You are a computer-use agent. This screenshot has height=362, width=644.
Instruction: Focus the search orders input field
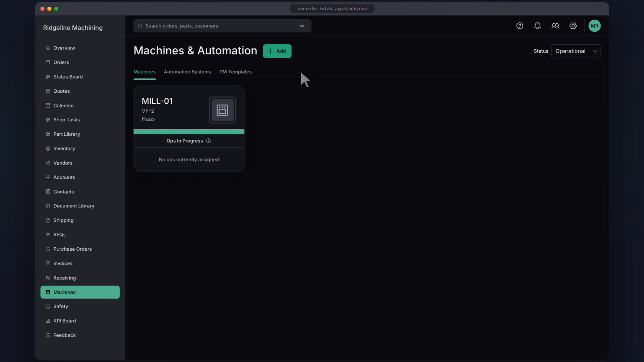coord(222,26)
